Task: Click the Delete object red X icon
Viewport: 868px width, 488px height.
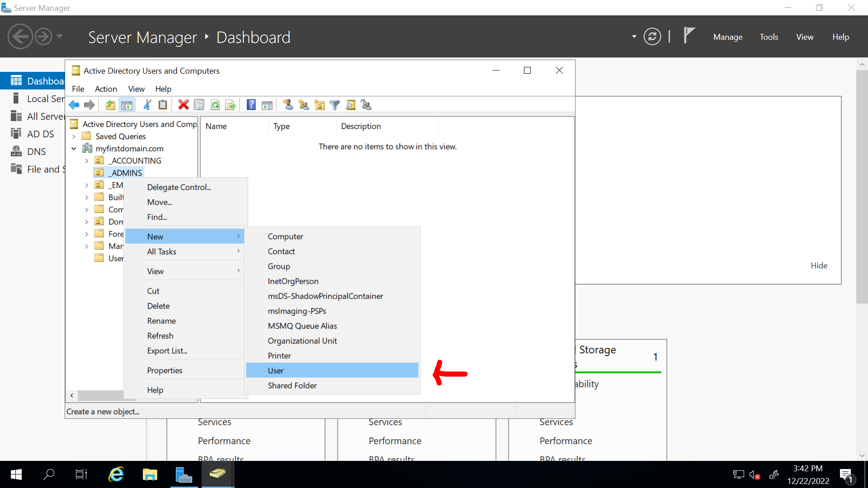Action: pyautogui.click(x=184, y=105)
